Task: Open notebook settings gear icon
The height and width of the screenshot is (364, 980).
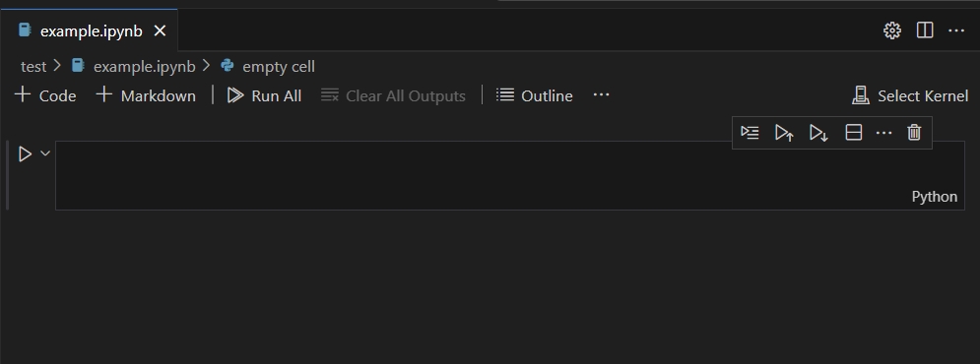Action: tap(892, 30)
